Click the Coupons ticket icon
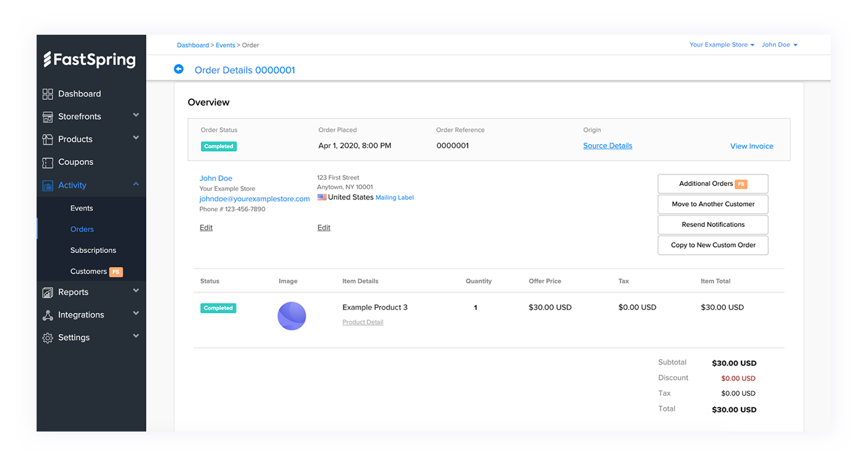 coord(48,162)
